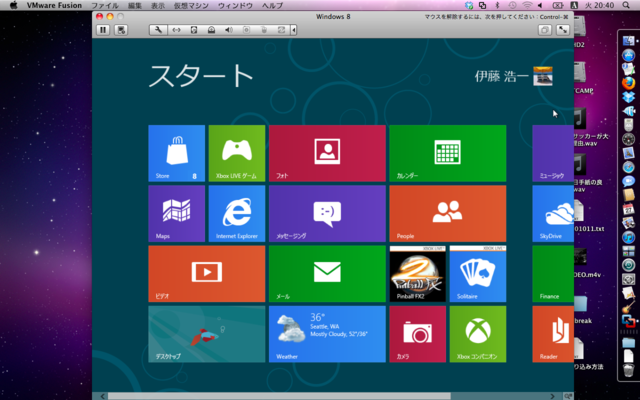Click the Bluetooth icon in the menu bar
This screenshot has height=400, width=640.
[497, 5]
